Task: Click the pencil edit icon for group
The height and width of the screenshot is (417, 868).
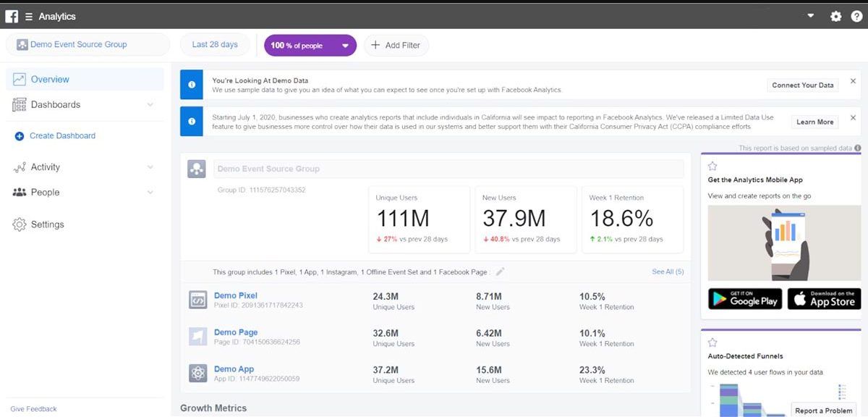Action: click(x=500, y=272)
